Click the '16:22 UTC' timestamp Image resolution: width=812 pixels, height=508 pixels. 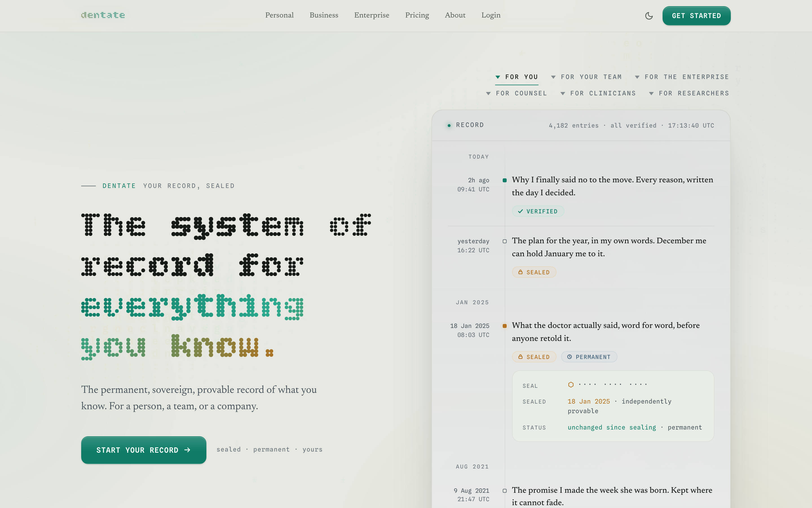pos(473,250)
